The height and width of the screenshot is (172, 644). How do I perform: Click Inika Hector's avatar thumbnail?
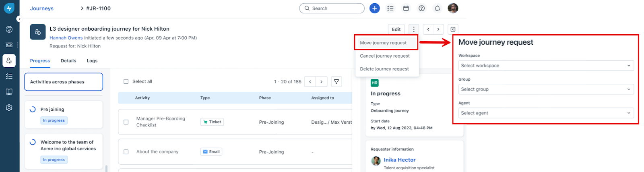click(x=376, y=161)
